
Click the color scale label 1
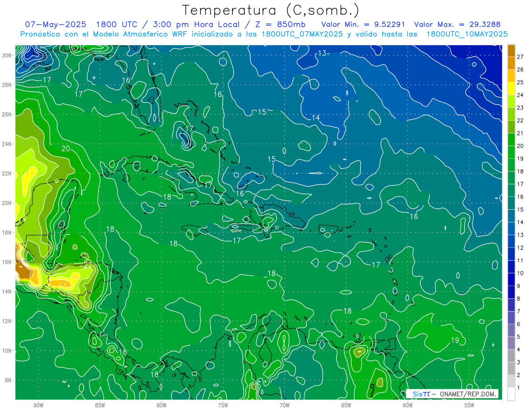(x=519, y=388)
